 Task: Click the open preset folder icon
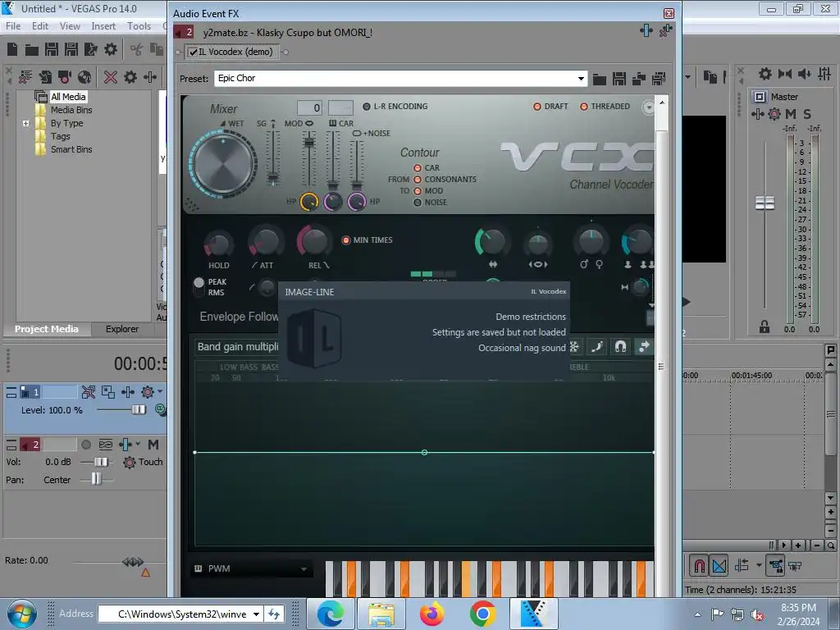point(600,80)
